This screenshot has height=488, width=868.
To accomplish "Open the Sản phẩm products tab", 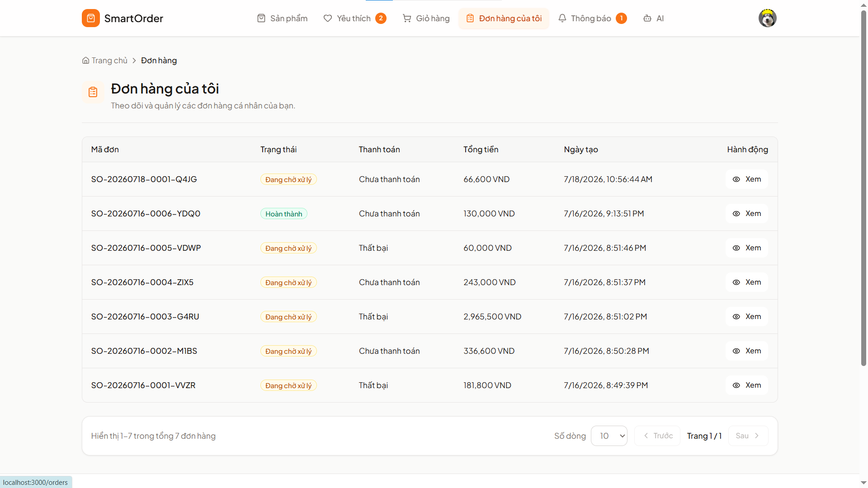I will (x=282, y=19).
